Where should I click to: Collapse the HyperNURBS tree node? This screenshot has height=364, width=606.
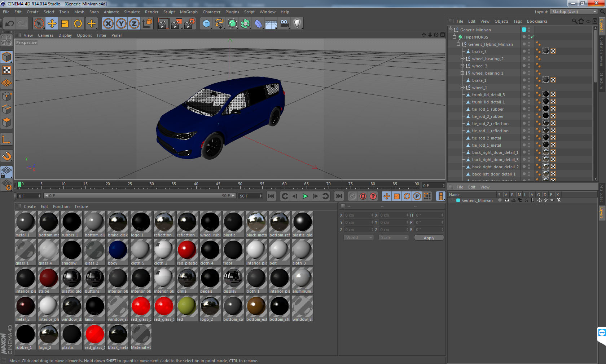454,37
